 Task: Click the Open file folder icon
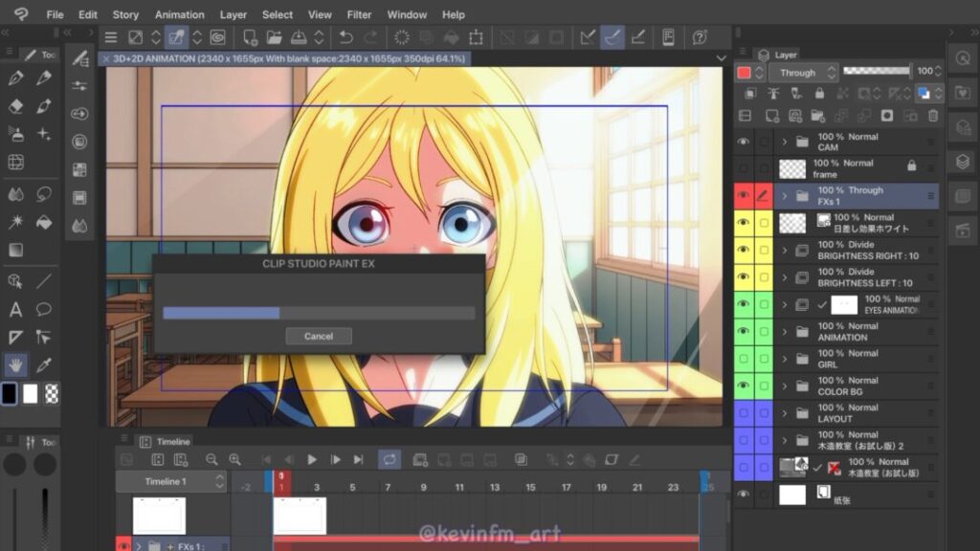[x=274, y=37]
